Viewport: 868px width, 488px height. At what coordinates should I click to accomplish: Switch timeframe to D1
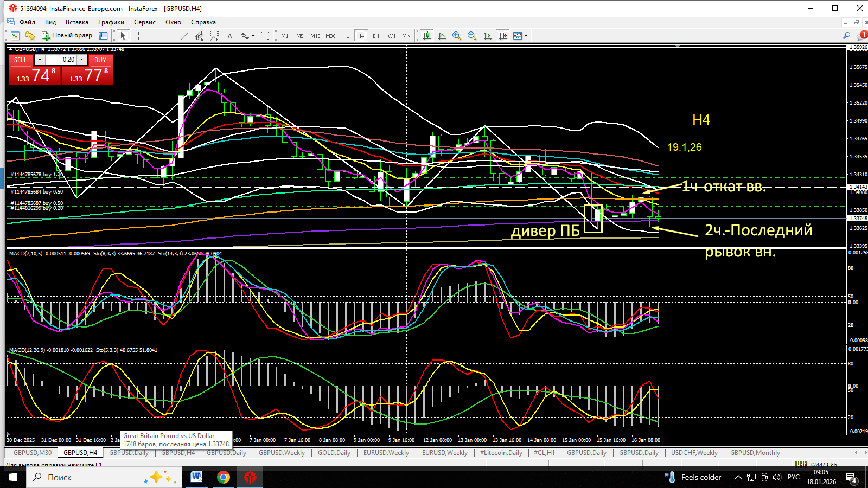(x=376, y=36)
